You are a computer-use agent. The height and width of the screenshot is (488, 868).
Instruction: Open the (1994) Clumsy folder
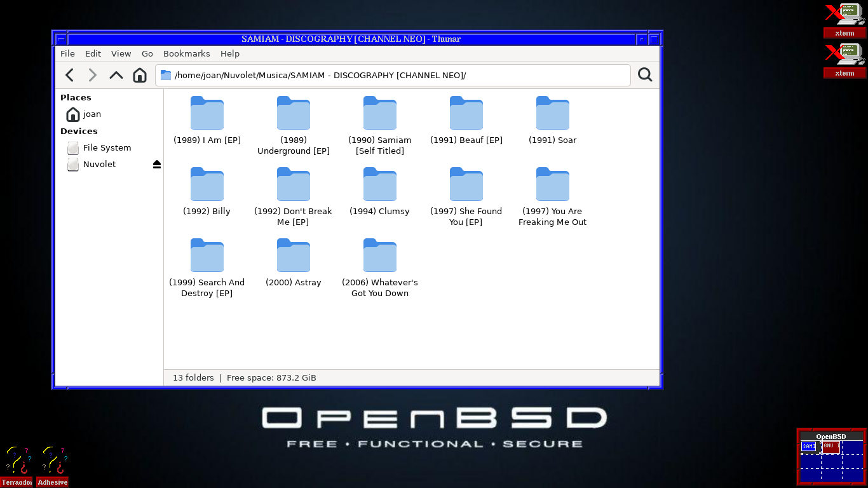379,184
